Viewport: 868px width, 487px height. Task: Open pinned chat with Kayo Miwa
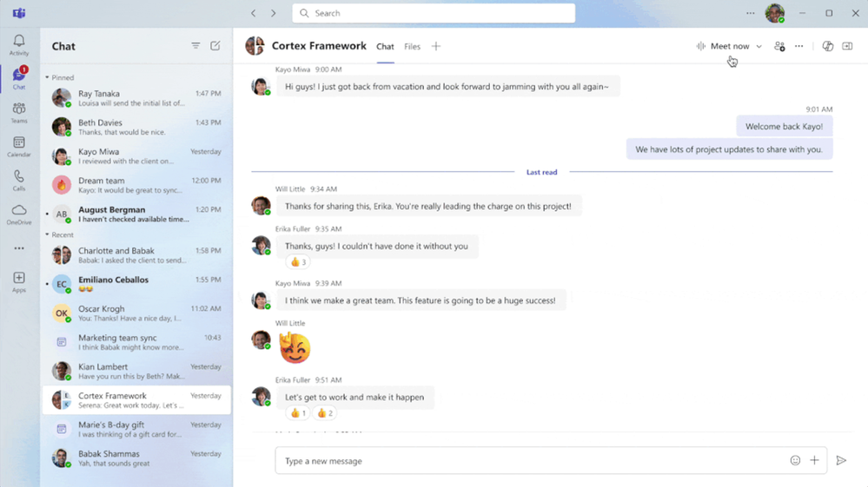point(136,156)
